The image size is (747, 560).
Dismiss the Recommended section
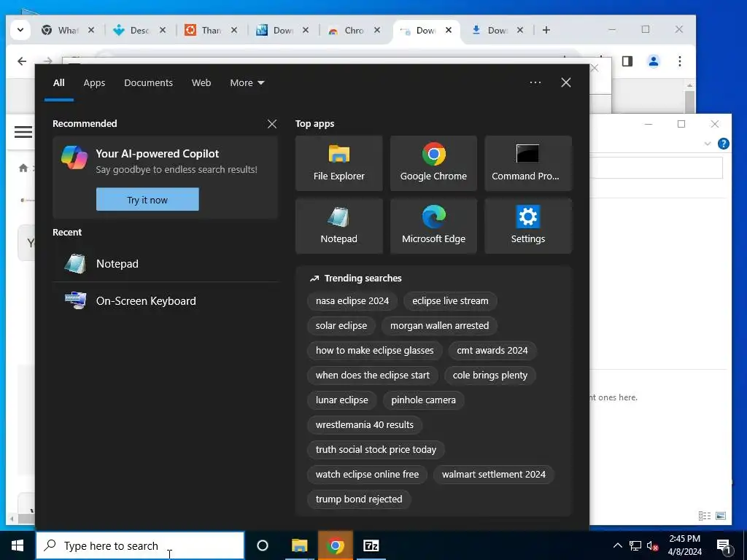272,124
